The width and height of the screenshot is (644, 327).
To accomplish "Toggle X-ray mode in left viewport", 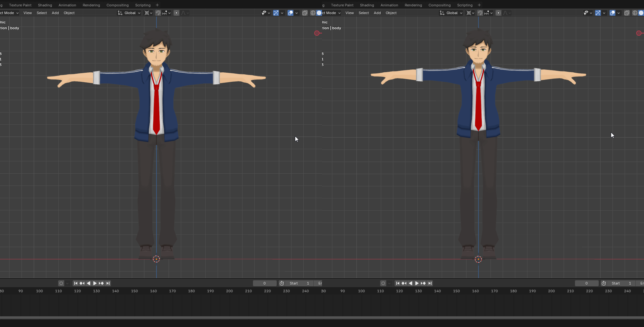I will tap(305, 13).
